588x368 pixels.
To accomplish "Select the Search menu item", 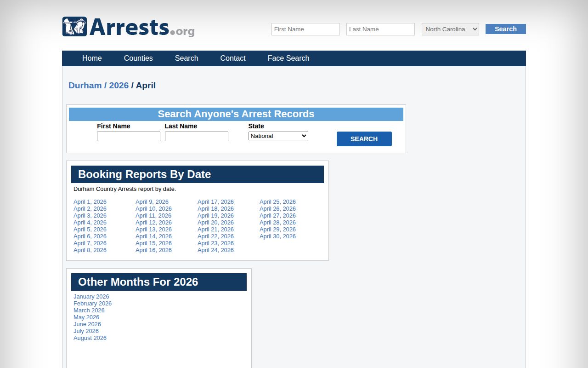I will [x=187, y=58].
